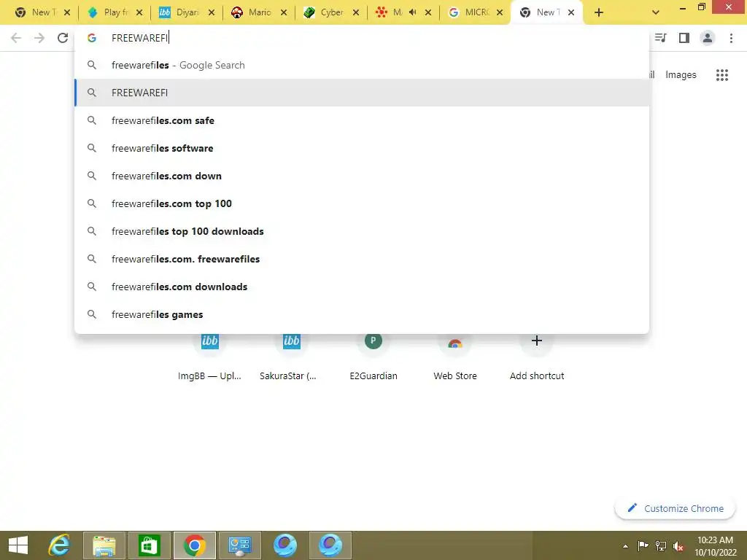Choose 'freewarefiles.com downloads' suggestion
Screen dimensions: 747x560
(x=362, y=287)
